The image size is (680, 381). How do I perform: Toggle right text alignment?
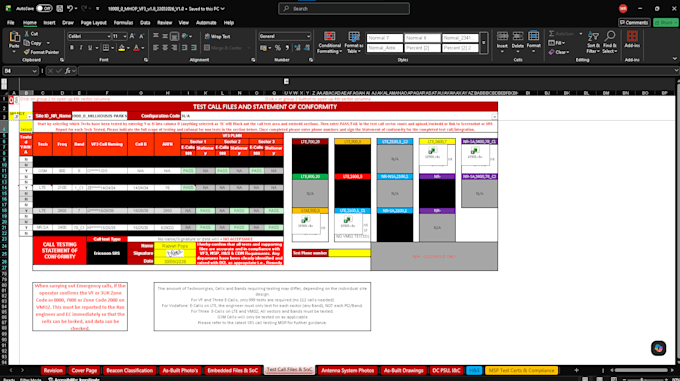[x=174, y=48]
